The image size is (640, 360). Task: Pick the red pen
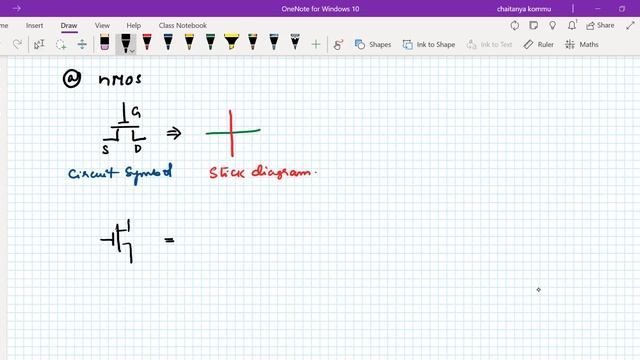[147, 42]
